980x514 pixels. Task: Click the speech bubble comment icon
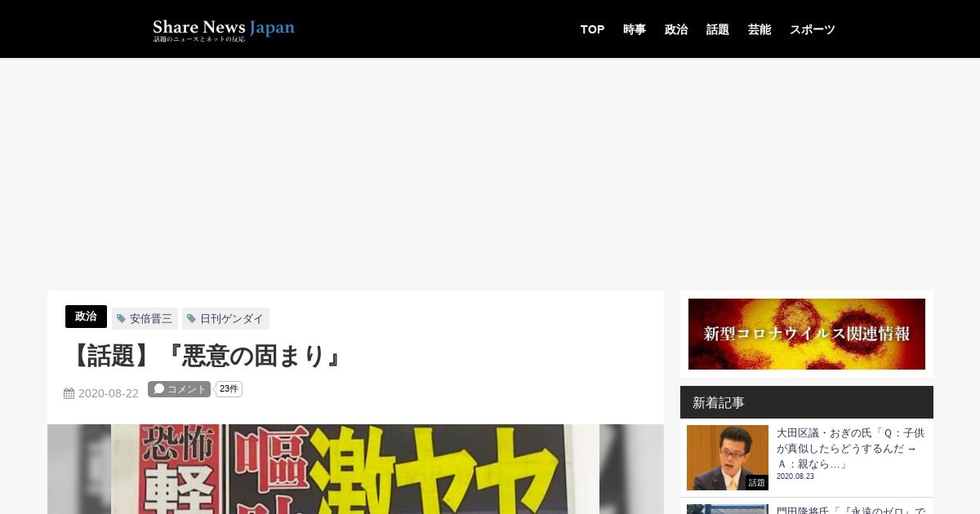point(159,389)
